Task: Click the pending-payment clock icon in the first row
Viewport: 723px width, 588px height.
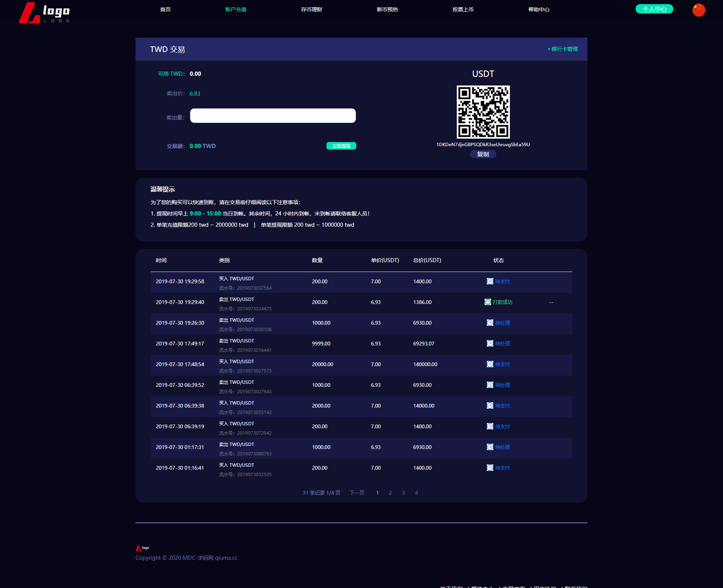Action: [x=490, y=281]
